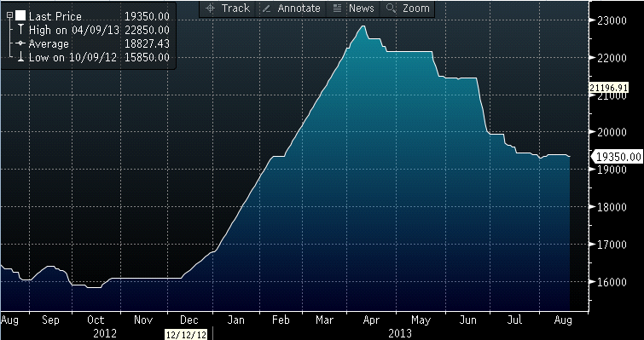Click the May month axis label

[x=421, y=320]
